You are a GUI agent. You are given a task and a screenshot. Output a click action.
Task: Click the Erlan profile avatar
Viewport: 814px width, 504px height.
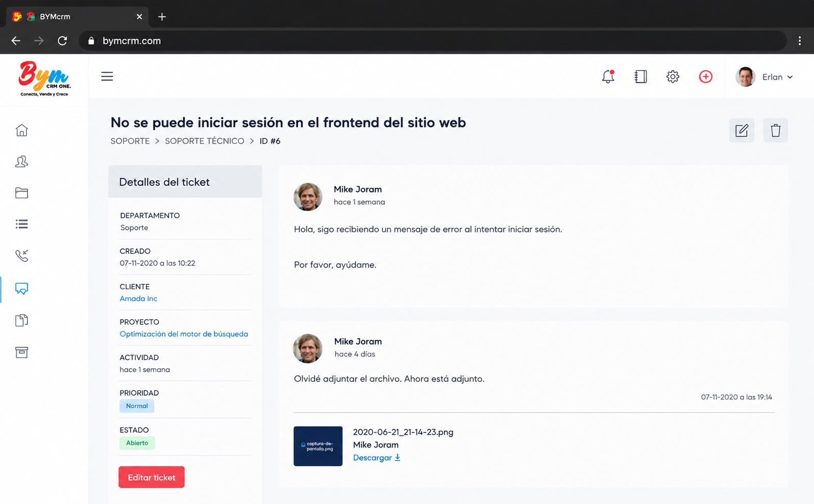[x=745, y=77]
